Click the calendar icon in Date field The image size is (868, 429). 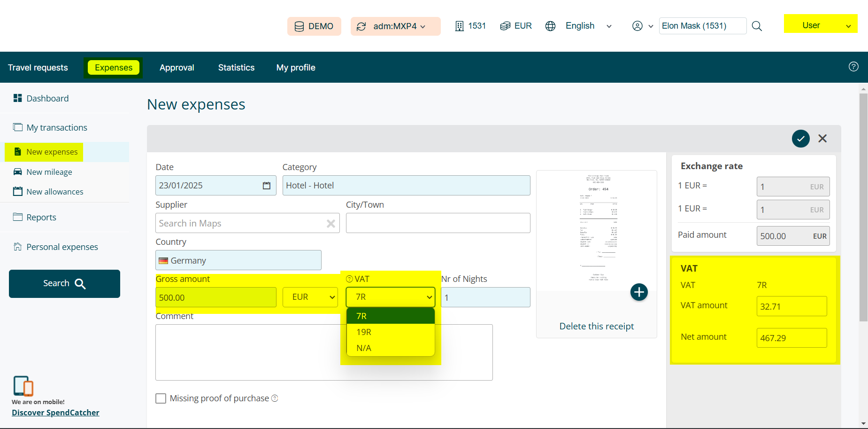pos(267,186)
